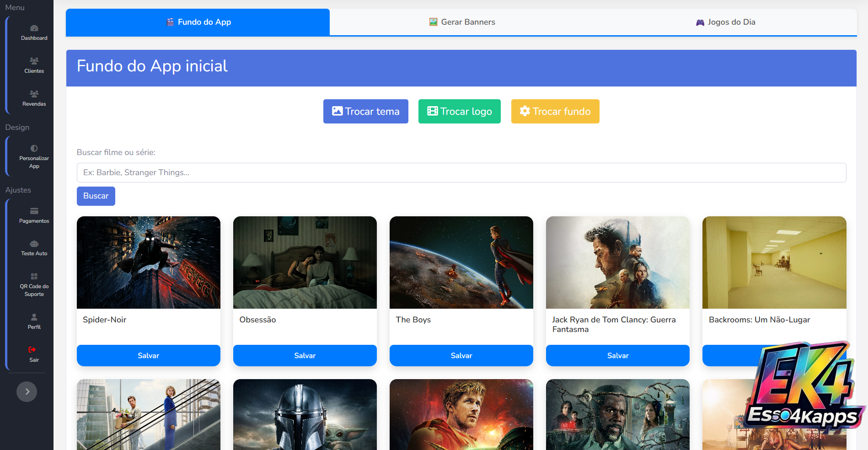
Task: Click the Trocar logo button text
Action: click(466, 111)
